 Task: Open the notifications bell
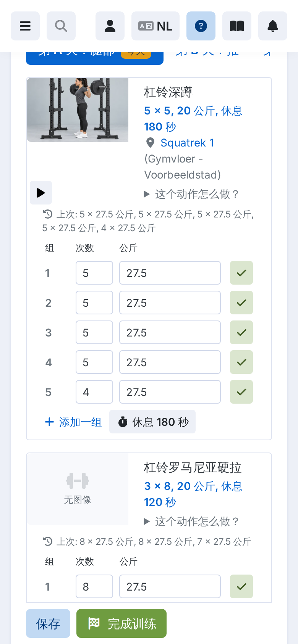(x=273, y=26)
